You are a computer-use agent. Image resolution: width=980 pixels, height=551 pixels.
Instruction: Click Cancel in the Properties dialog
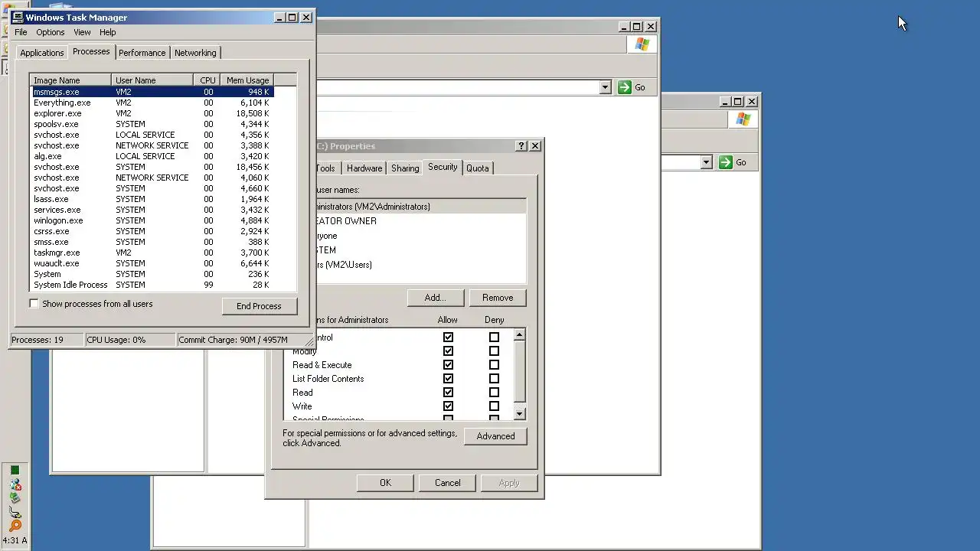(x=447, y=483)
